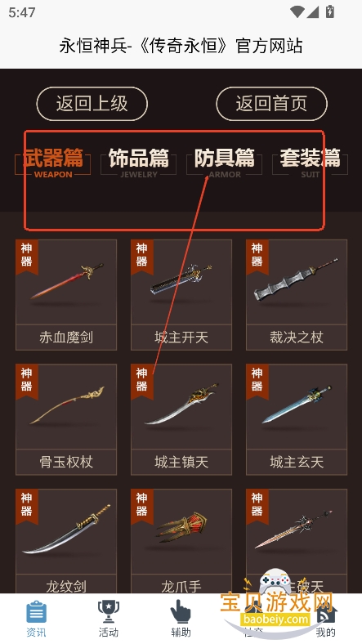Screen dimensions: 362x644
Task: Tap the 赤血魔剑 sword image
Action: click(66, 281)
